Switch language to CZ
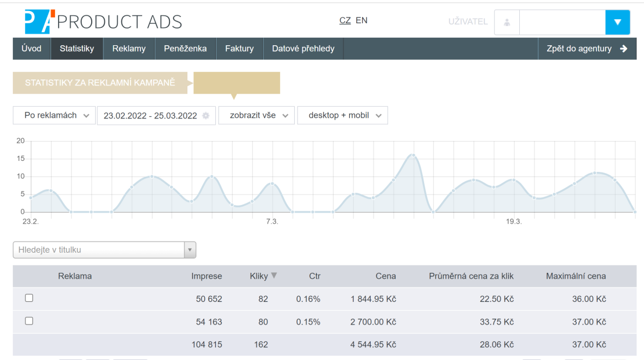 coord(345,20)
